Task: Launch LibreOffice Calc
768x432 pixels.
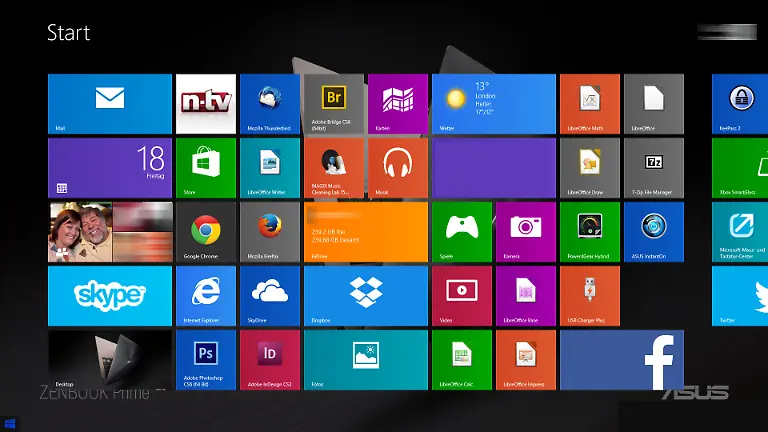Action: click(x=462, y=359)
